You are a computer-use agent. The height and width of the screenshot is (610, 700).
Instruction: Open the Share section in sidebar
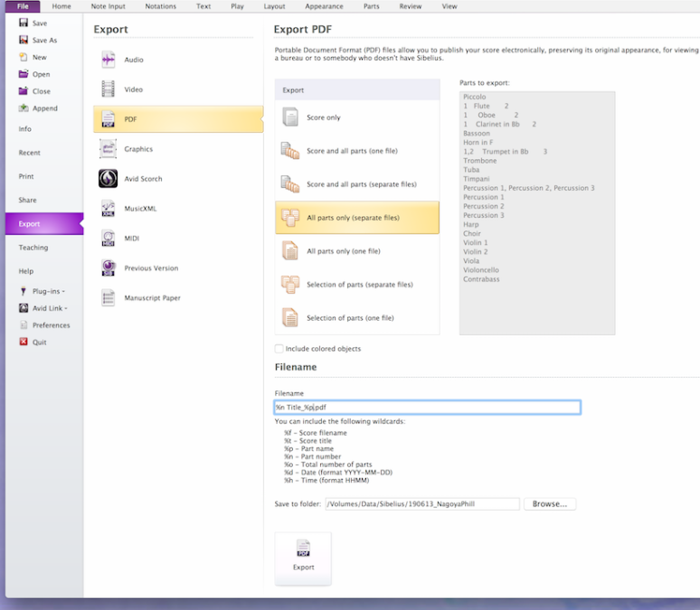tap(28, 200)
